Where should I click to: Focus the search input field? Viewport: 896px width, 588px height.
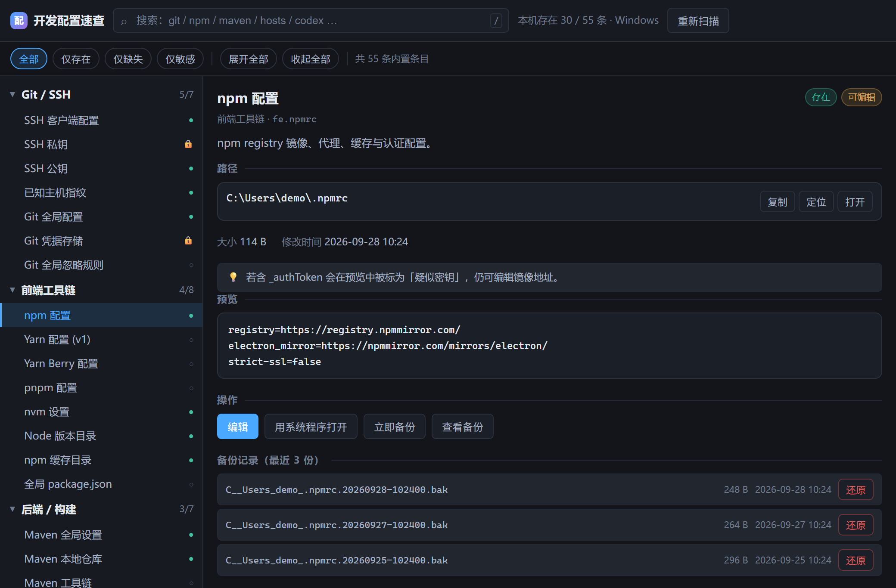click(311, 21)
